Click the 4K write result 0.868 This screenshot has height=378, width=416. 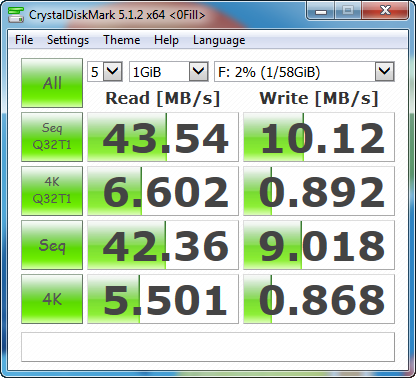[x=319, y=299]
